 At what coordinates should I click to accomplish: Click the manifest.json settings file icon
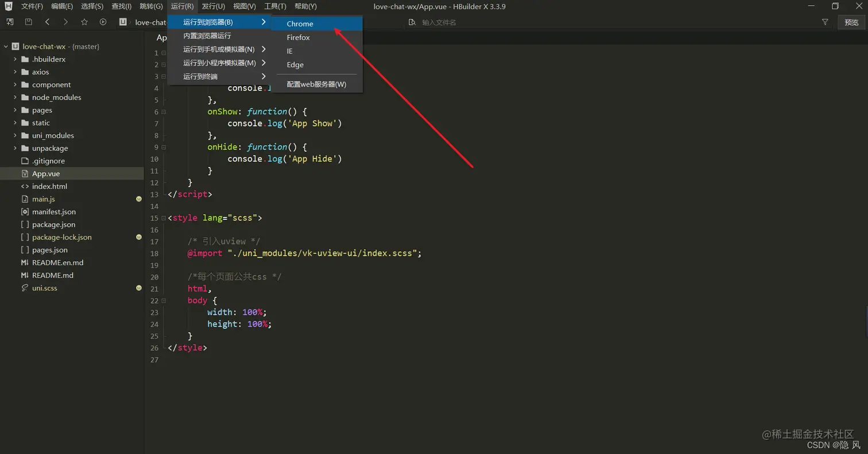coord(25,212)
